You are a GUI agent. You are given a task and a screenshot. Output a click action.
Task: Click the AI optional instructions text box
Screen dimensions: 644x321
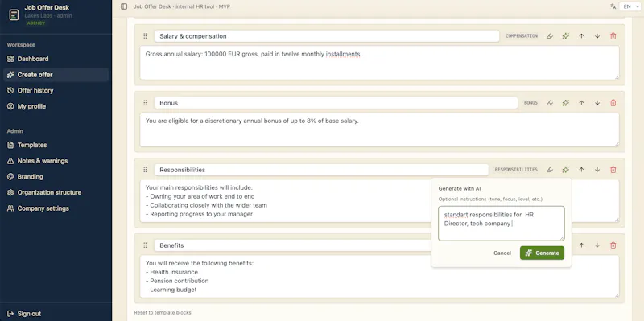[502, 224]
